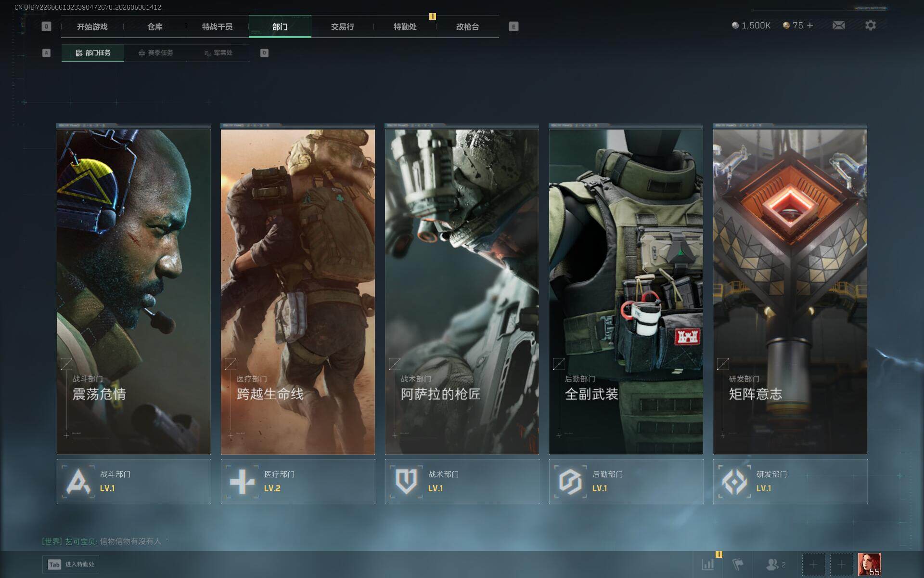Image resolution: width=924 pixels, height=578 pixels.
Task: Open the 仓库 tab
Action: pyautogui.click(x=155, y=26)
